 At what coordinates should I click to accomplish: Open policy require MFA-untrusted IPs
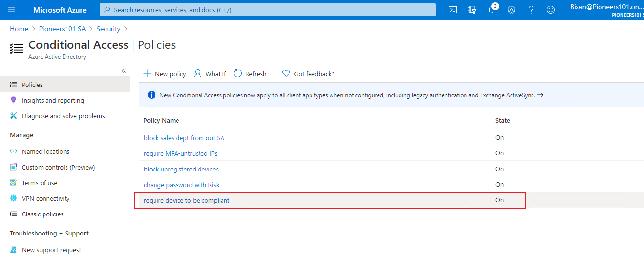point(180,153)
